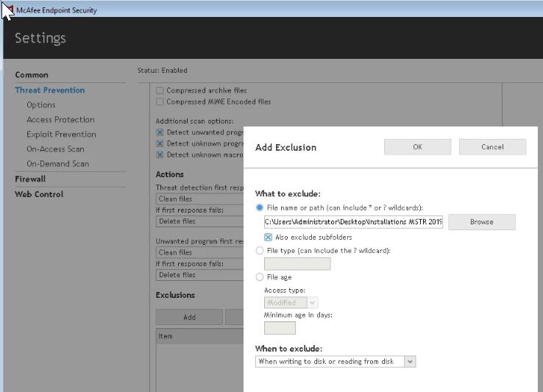Select File name or path radio option
The width and height of the screenshot is (543, 392).
pyautogui.click(x=260, y=208)
